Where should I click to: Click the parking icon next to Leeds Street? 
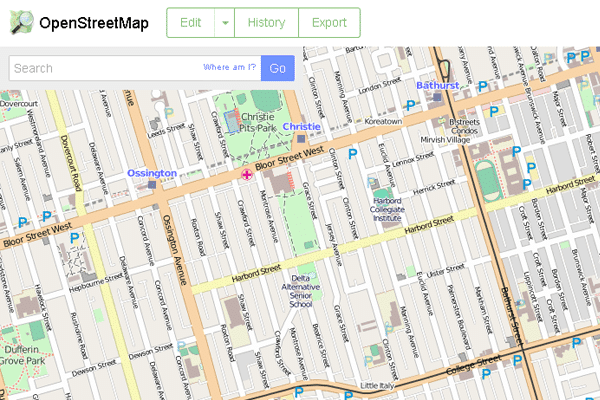[x=169, y=113]
